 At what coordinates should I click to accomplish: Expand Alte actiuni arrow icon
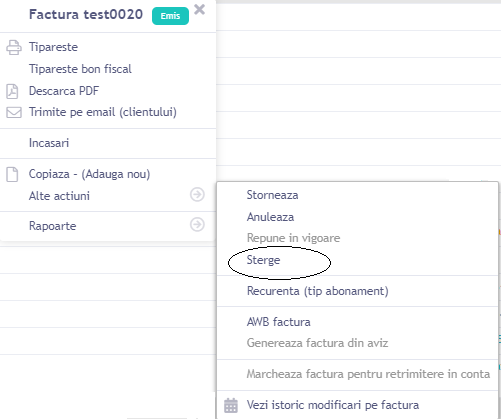click(197, 194)
